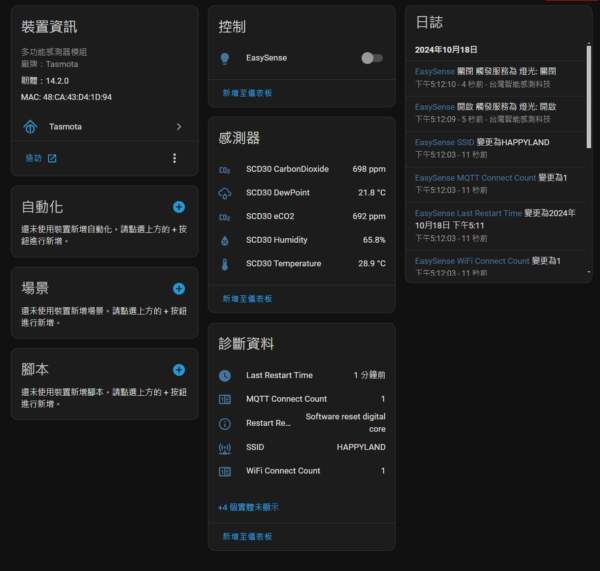Click the EasySense lightbulb icon
600x571 pixels.
click(x=225, y=58)
